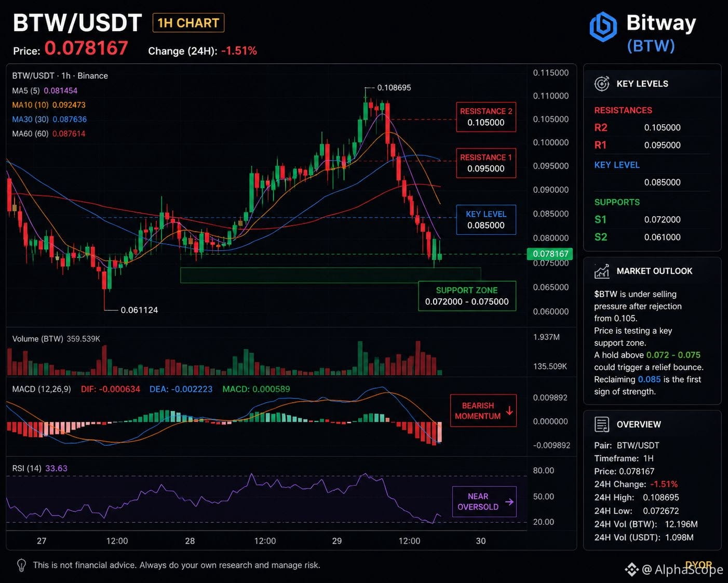Viewport: 728px width, 583px height.
Task: Click the RESISTANCES heading in Key Levels
Action: (623, 111)
